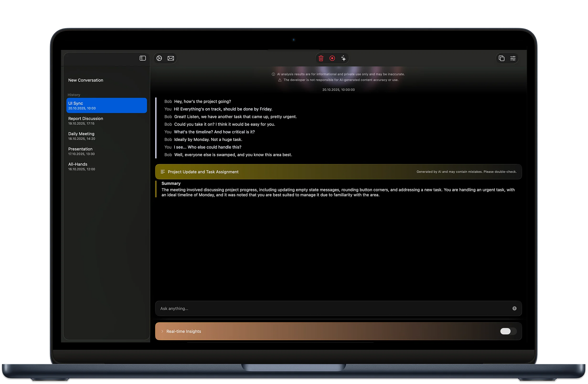Open Report Discussion conversation

tap(86, 121)
